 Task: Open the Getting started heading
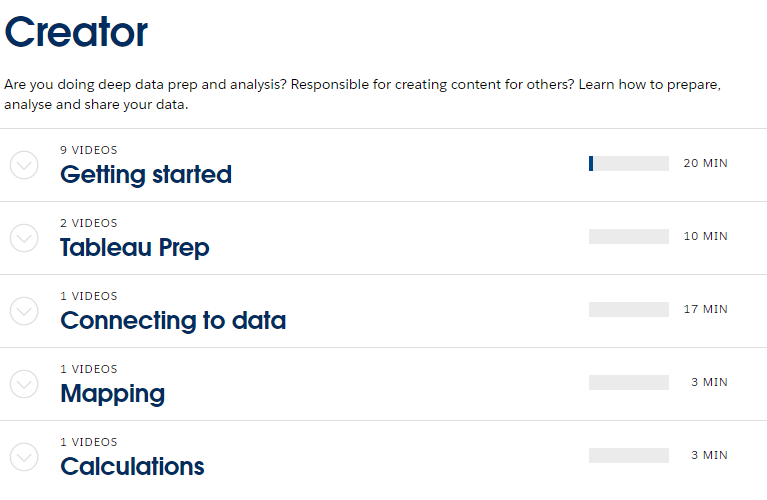146,175
